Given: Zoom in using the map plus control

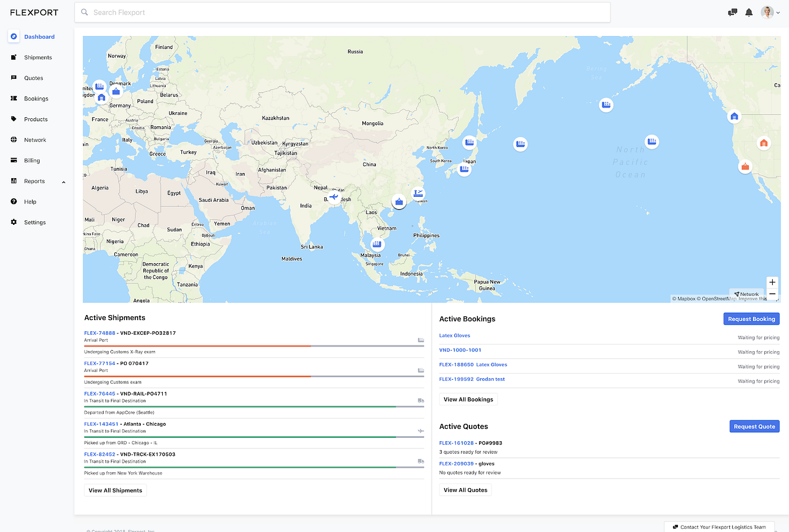Looking at the screenshot, I should (x=772, y=282).
